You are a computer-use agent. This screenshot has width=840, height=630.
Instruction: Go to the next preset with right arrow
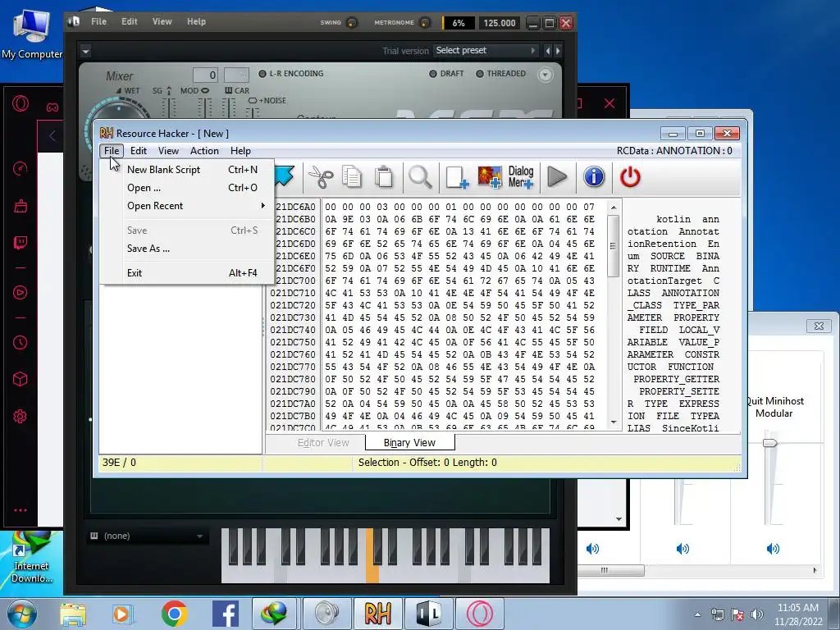558,50
